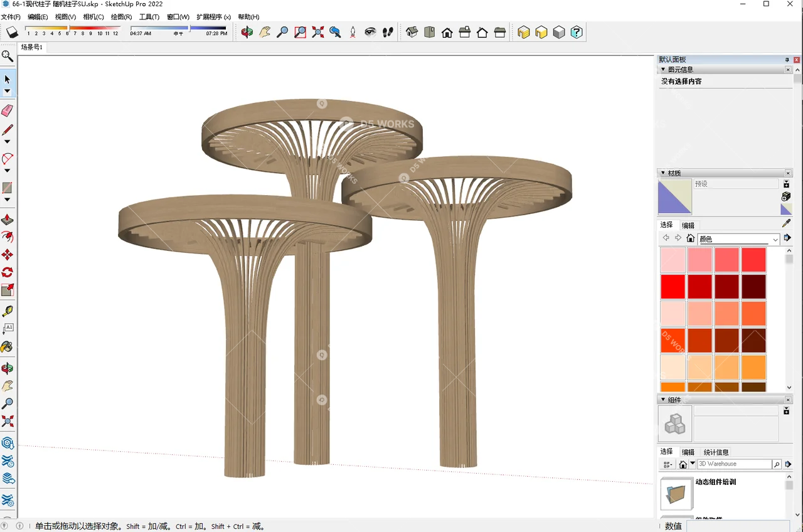Viewport: 803px width, 532px height.
Task: Select the Eraser tool
Action: (8, 110)
